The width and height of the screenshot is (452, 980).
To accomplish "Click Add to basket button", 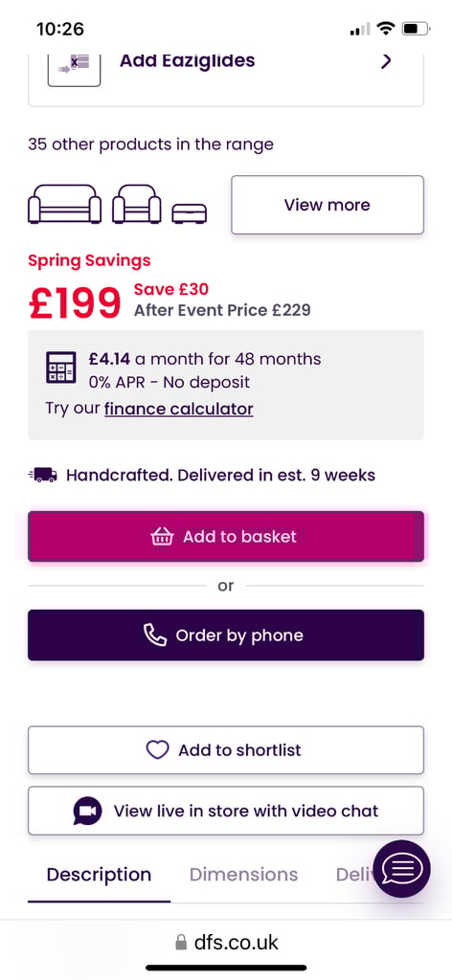I will pyautogui.click(x=226, y=536).
